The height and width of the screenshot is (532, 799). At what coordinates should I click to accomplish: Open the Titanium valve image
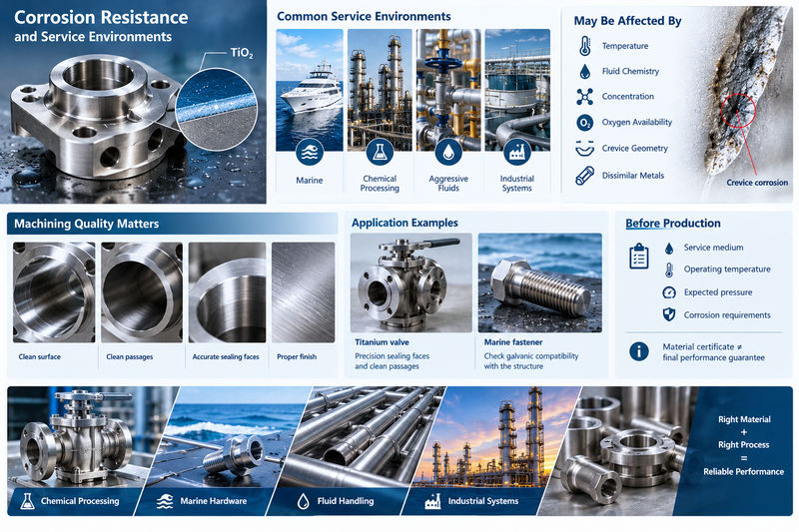pyautogui.click(x=411, y=283)
